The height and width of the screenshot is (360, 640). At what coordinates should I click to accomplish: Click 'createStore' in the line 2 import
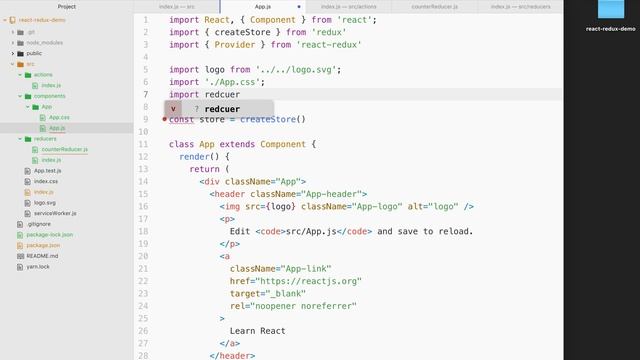point(242,32)
